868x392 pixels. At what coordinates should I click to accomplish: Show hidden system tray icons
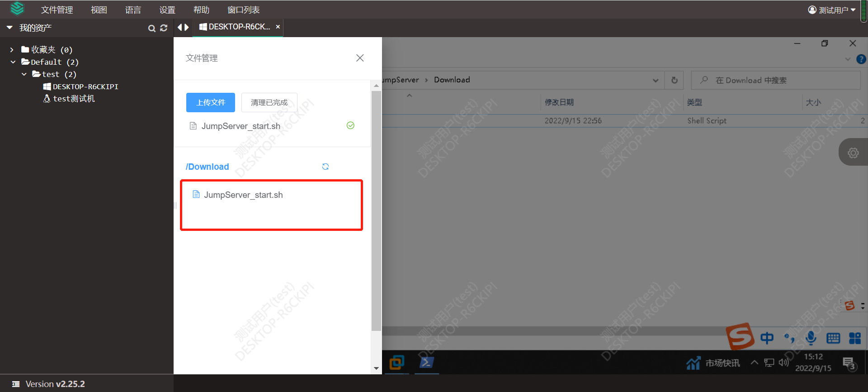pyautogui.click(x=754, y=362)
